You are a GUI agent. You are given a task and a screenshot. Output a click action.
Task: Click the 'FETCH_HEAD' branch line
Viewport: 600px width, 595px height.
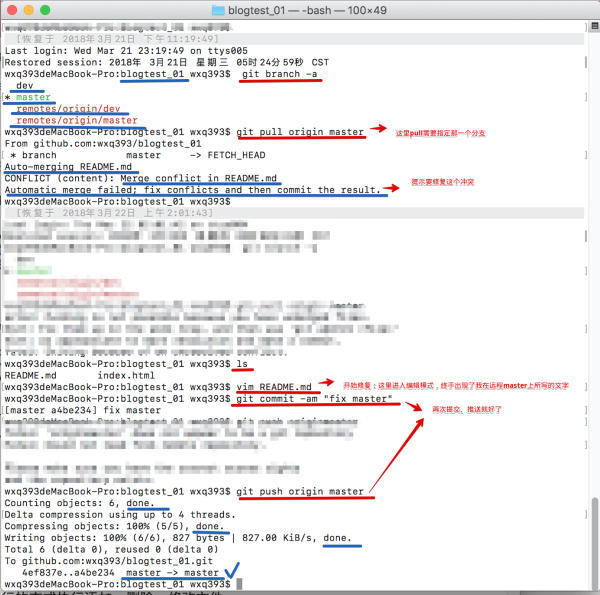click(138, 155)
